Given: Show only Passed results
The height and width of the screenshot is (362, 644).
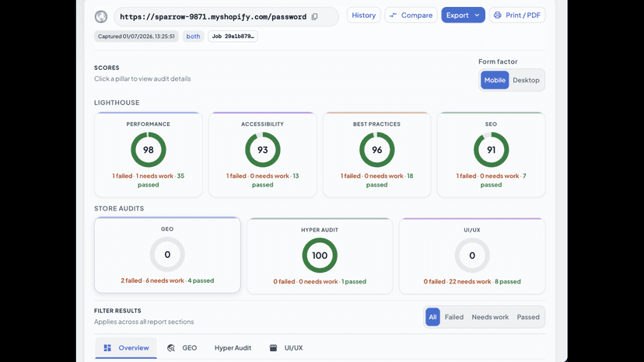Looking at the screenshot, I should [x=528, y=317].
